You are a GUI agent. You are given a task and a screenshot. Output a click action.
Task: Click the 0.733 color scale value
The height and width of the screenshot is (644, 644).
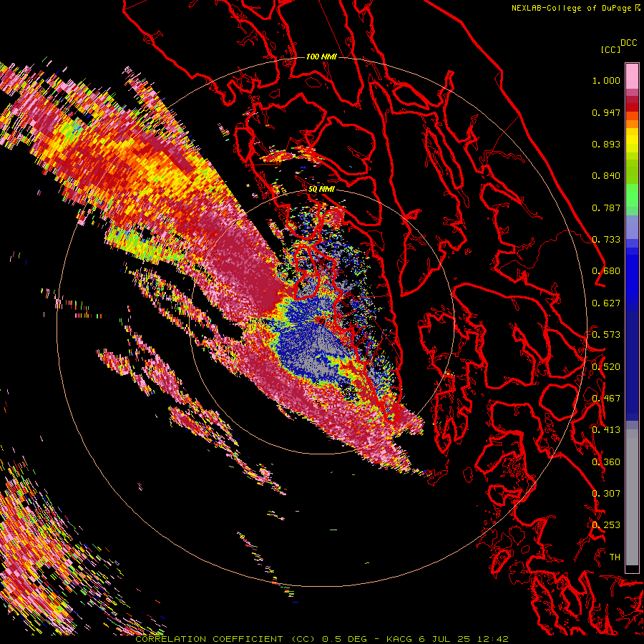point(606,240)
